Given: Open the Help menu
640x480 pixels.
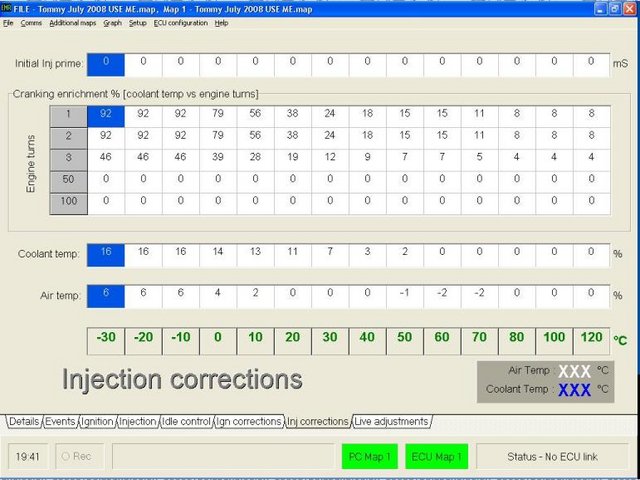Looking at the screenshot, I should click(221, 22).
